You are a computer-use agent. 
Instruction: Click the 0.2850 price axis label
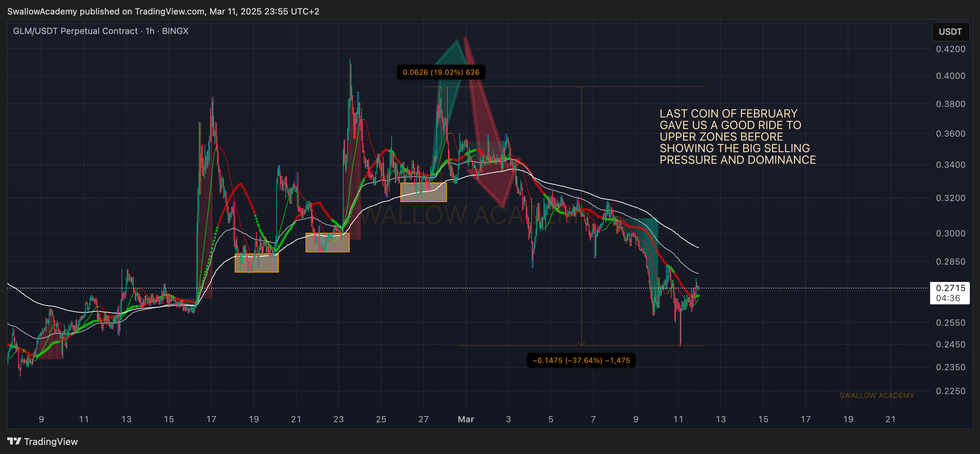pyautogui.click(x=950, y=261)
